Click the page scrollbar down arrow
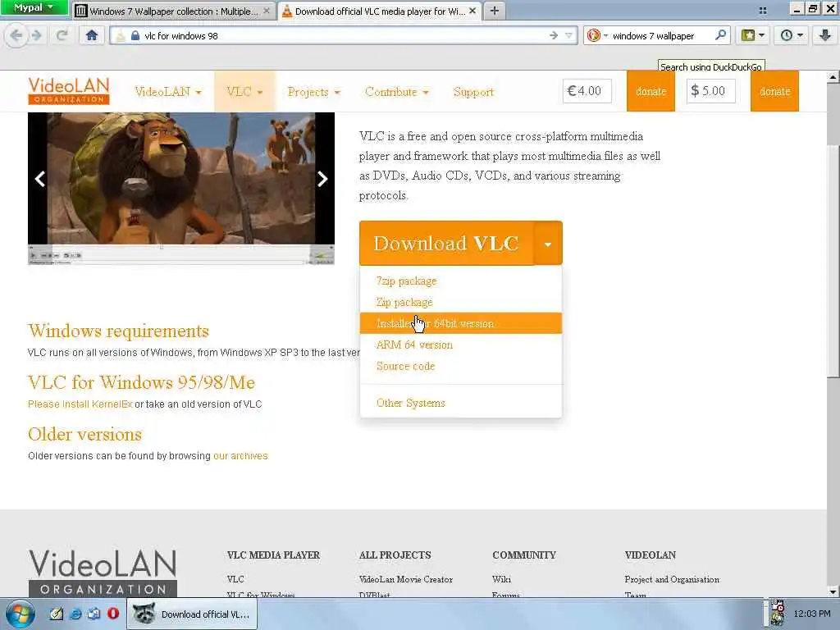Screen dimensions: 840x630 click(833, 592)
